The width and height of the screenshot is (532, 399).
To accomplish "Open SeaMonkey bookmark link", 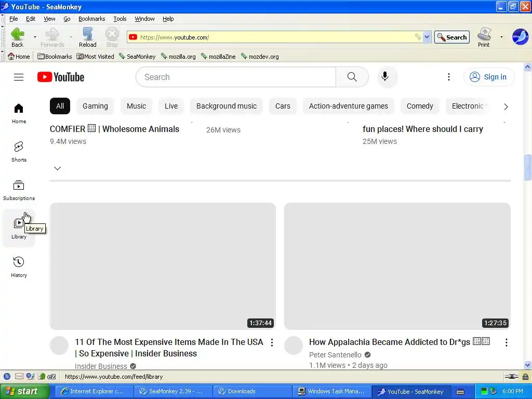I will coord(137,56).
